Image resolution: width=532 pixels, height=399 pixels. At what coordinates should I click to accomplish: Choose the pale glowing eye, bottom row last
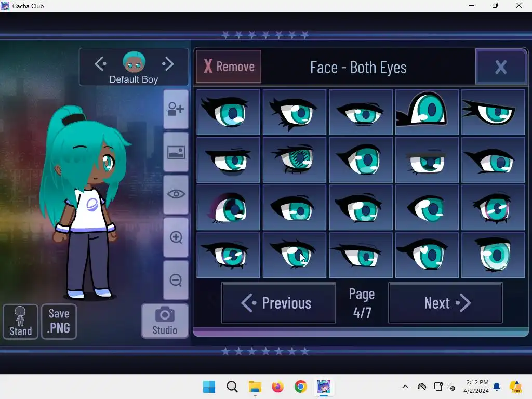pyautogui.click(x=493, y=255)
